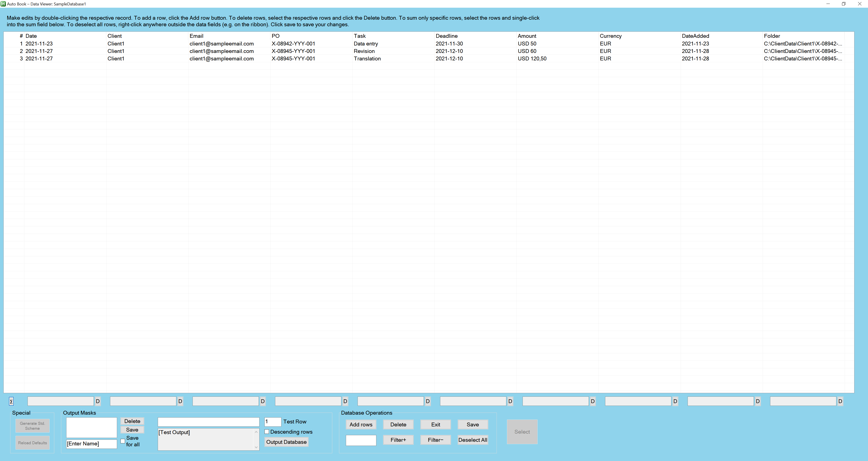
Task: Select row 2 with the Revision task
Action: pyautogui.click(x=364, y=51)
